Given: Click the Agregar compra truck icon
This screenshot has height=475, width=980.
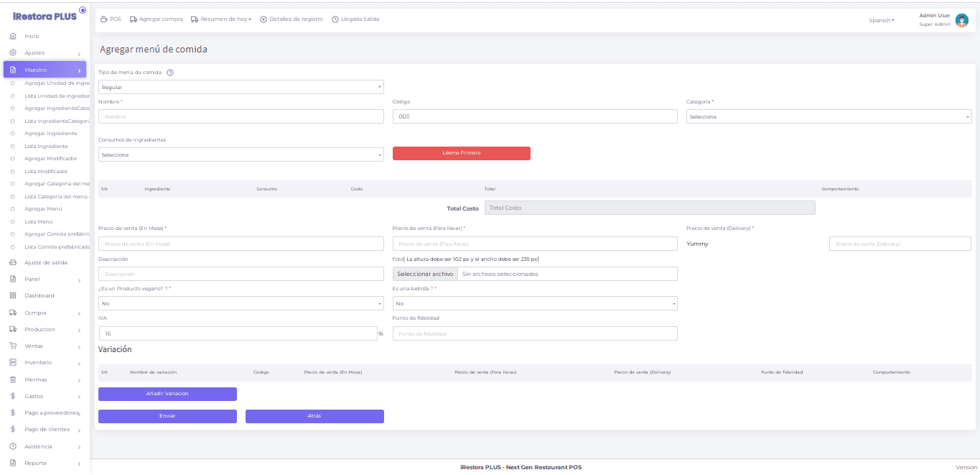Looking at the screenshot, I should [134, 19].
